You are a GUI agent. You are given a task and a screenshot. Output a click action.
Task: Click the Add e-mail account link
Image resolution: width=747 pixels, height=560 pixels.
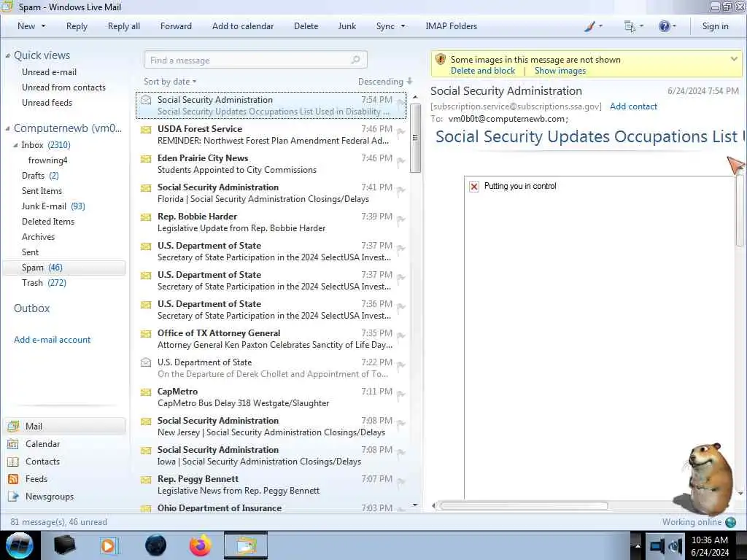[x=52, y=340]
